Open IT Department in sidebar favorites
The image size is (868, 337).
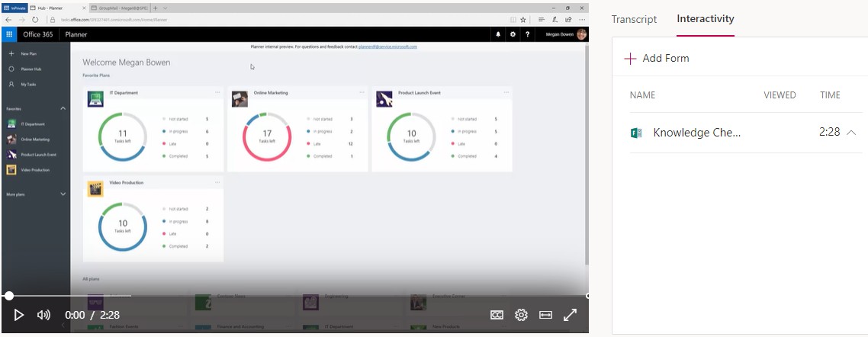pos(26,124)
